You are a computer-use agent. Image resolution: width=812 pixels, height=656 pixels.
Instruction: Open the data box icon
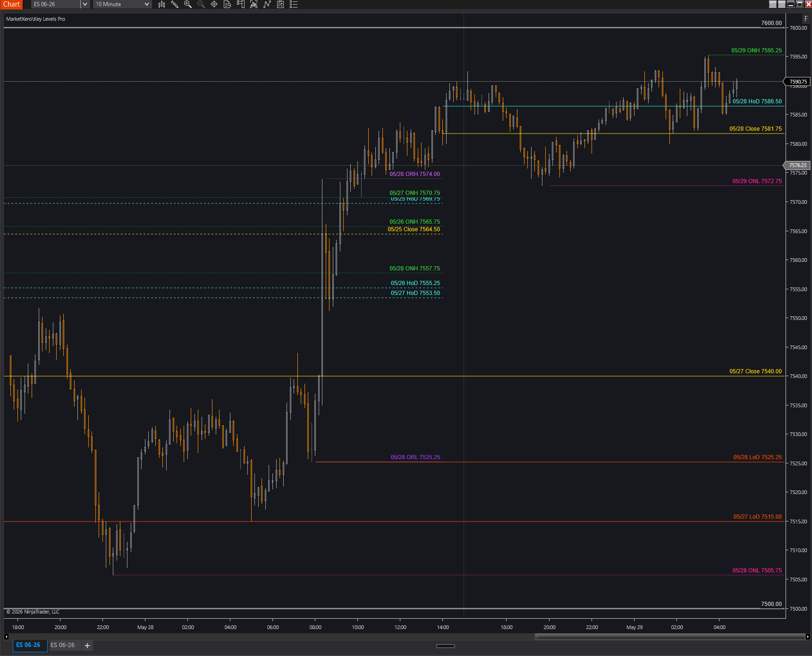coord(227,4)
